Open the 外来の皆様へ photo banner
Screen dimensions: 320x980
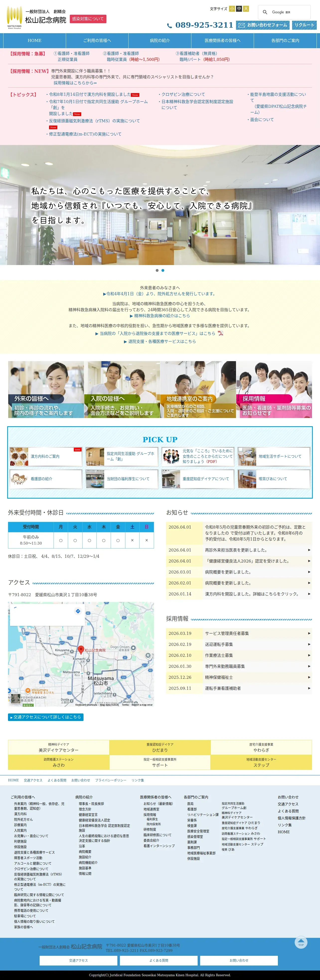point(46,390)
